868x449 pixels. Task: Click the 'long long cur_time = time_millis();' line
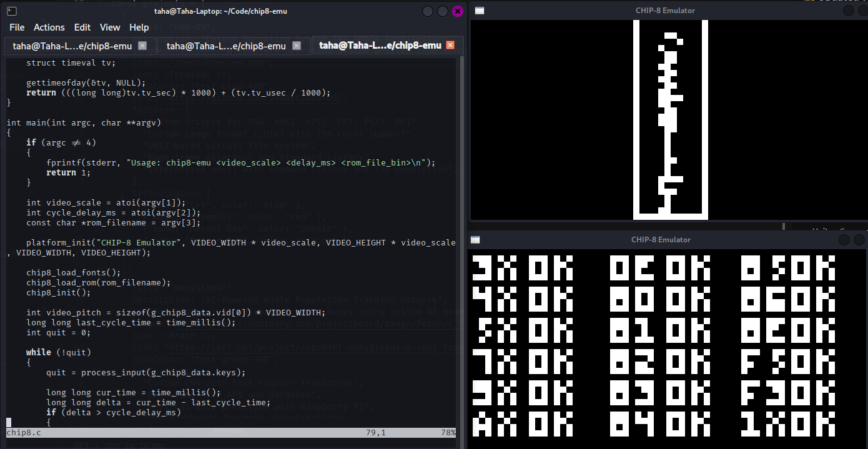[x=134, y=392]
